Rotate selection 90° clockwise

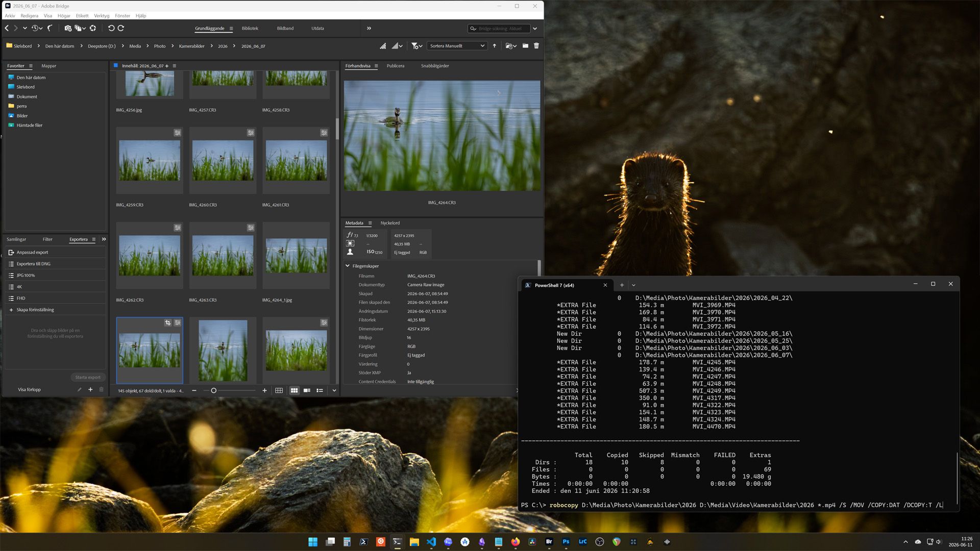coord(121,29)
